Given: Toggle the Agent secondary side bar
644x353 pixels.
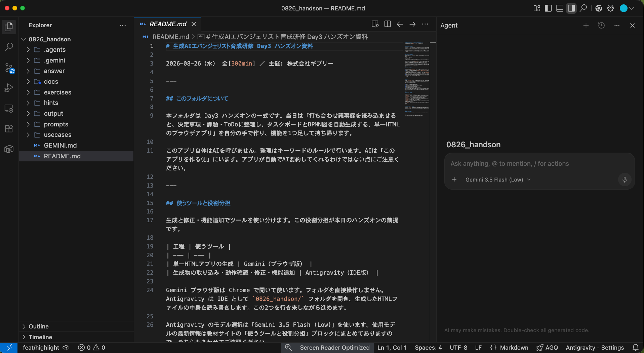Looking at the screenshot, I should tap(571, 8).
